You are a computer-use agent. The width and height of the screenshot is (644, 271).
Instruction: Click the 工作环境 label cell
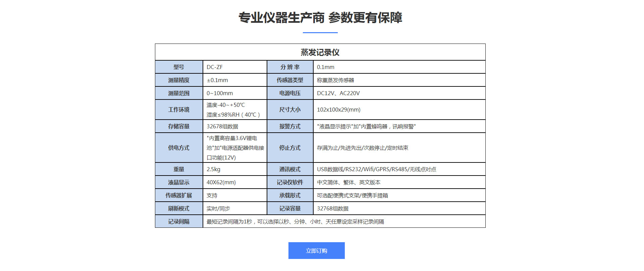179,110
